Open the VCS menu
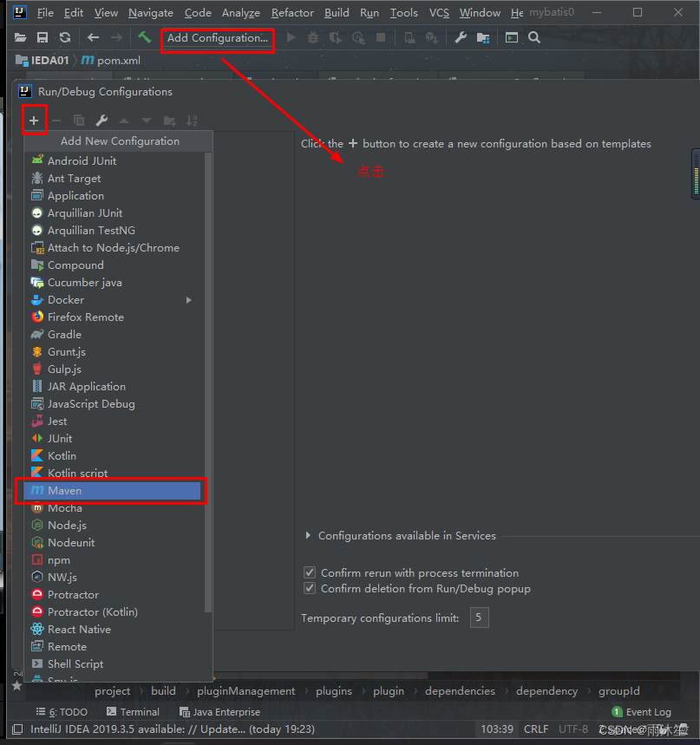The image size is (700, 745). tap(439, 13)
